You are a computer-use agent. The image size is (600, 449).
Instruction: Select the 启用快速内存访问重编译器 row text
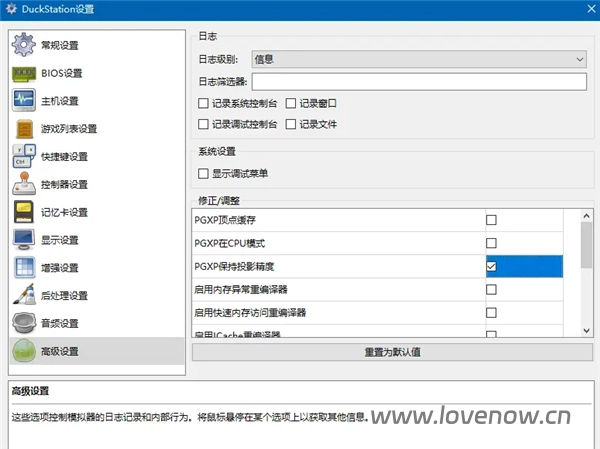[250, 313]
